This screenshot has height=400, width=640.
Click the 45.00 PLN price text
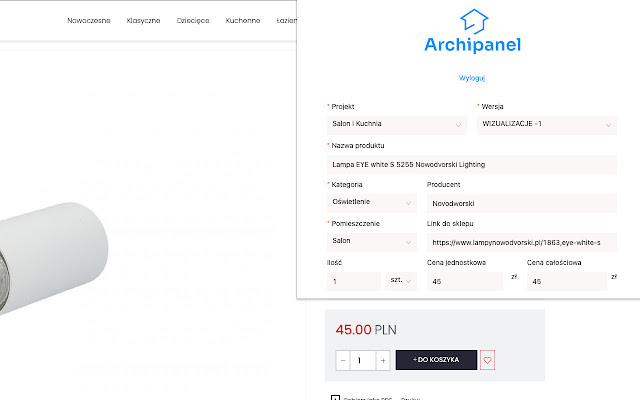click(366, 329)
